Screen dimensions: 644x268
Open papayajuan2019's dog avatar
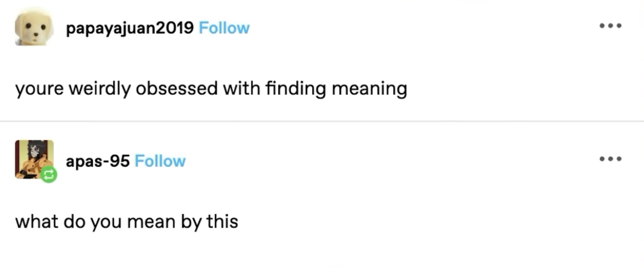[34, 28]
